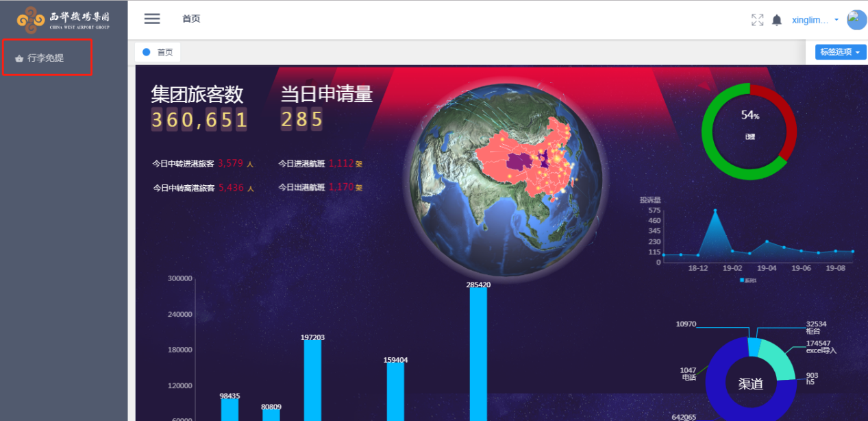Viewport: 868px width, 421px height.
Task: Expand the xinglim... user dropdown
Action: 815,20
